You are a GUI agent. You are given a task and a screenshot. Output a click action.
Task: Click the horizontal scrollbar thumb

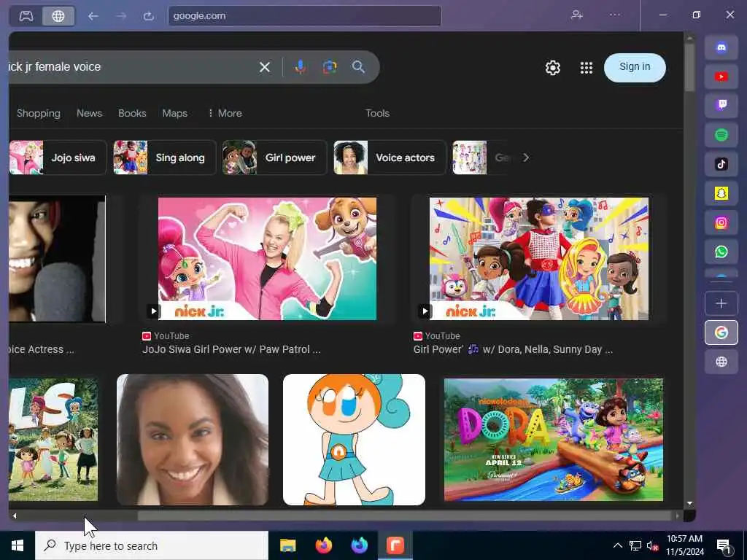(404, 516)
